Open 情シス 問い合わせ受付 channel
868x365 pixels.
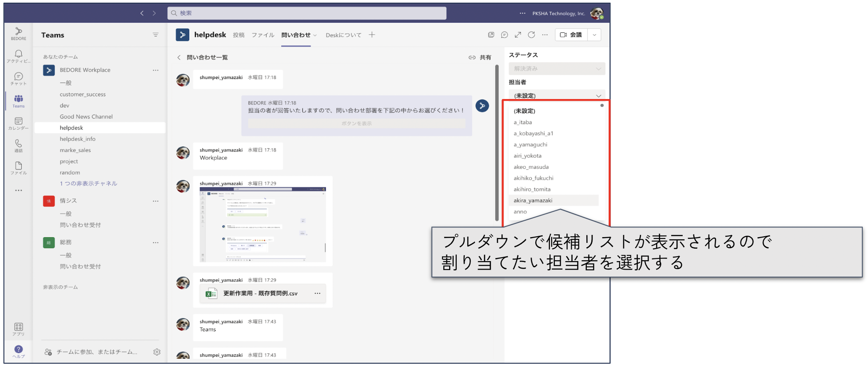click(x=80, y=225)
